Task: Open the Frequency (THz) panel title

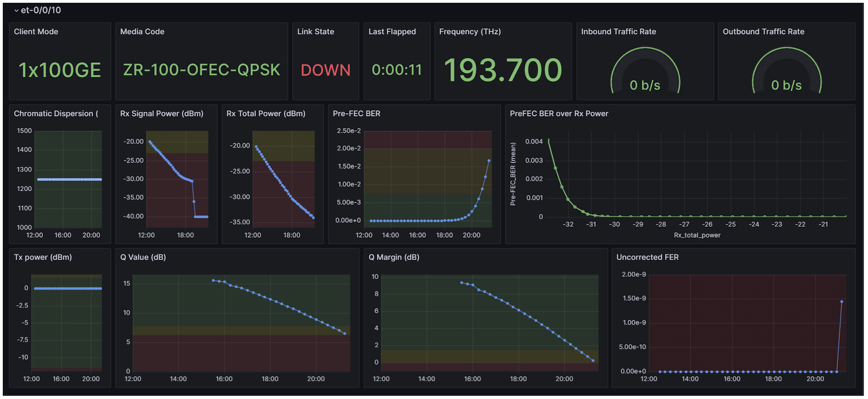Action: click(470, 31)
